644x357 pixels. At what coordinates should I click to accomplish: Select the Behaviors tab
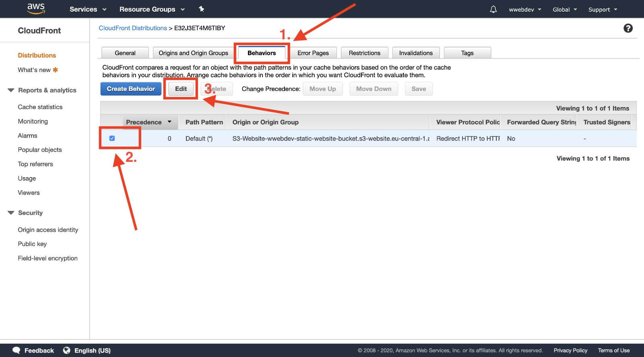[x=262, y=53]
